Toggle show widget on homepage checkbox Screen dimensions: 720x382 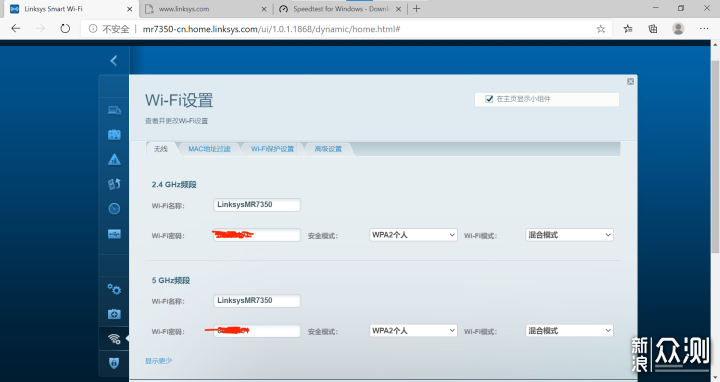(x=489, y=99)
